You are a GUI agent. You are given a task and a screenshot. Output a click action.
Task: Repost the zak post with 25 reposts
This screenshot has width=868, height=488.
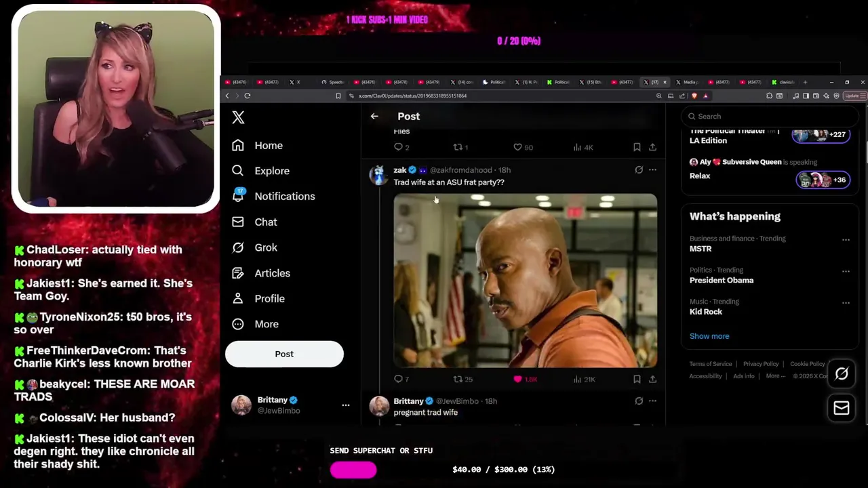point(462,380)
